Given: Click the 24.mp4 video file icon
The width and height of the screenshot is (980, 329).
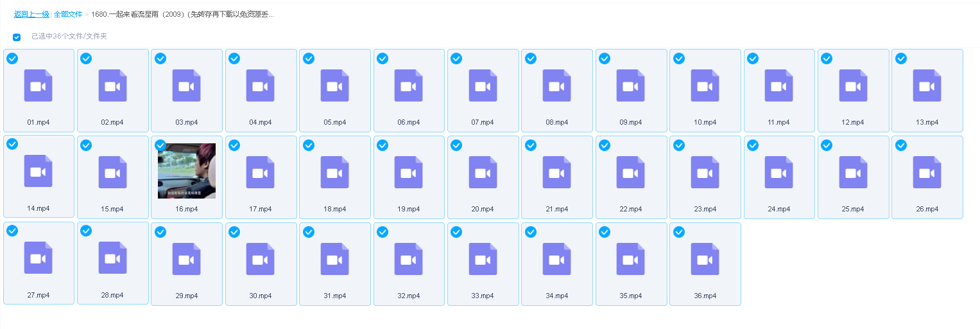Looking at the screenshot, I should point(778,172).
